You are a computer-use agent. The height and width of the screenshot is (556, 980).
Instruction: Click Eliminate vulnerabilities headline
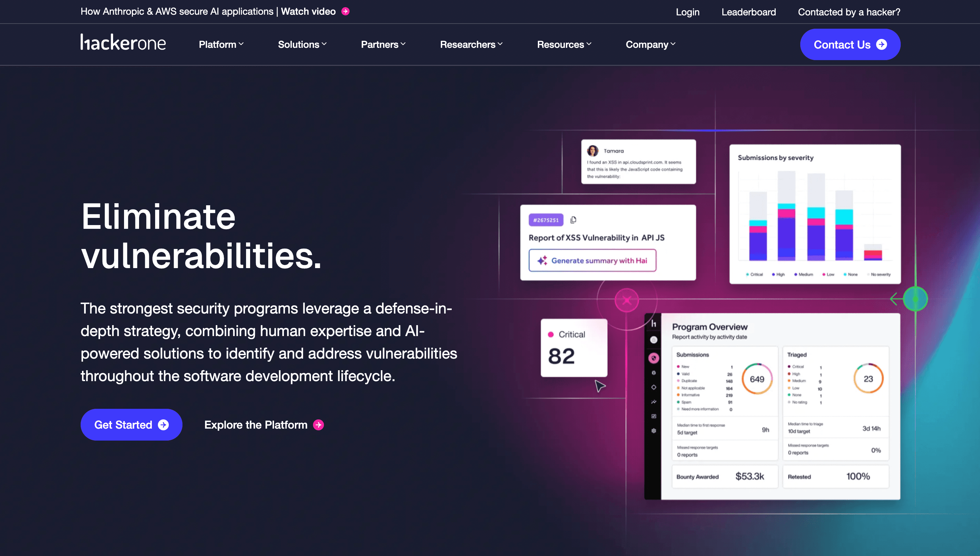201,236
